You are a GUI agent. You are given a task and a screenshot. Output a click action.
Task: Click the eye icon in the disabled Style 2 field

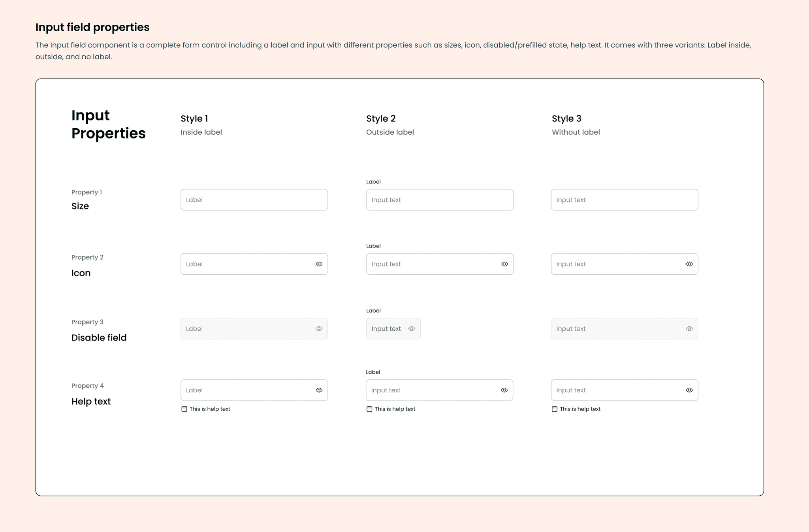coord(412,328)
